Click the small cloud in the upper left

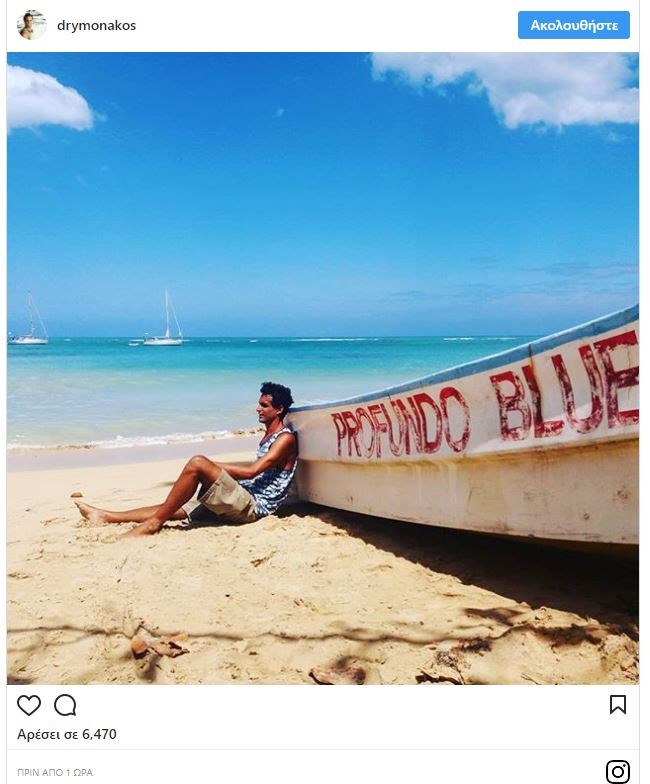[48, 100]
